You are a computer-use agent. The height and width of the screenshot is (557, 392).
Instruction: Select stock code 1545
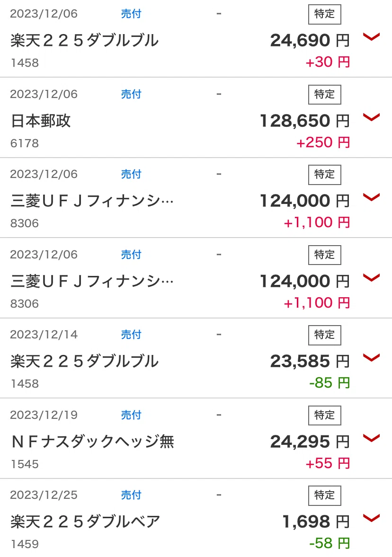[25, 464]
